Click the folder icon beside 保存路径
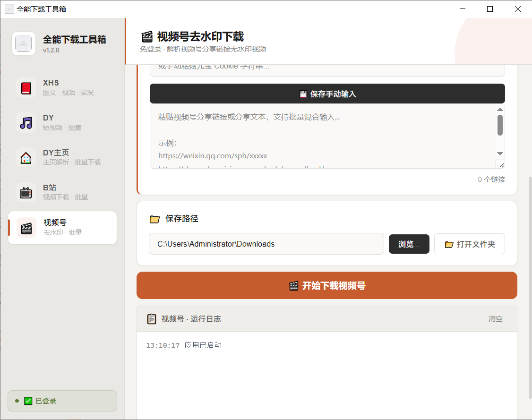Viewport: 532px width, 420px height. 154,219
